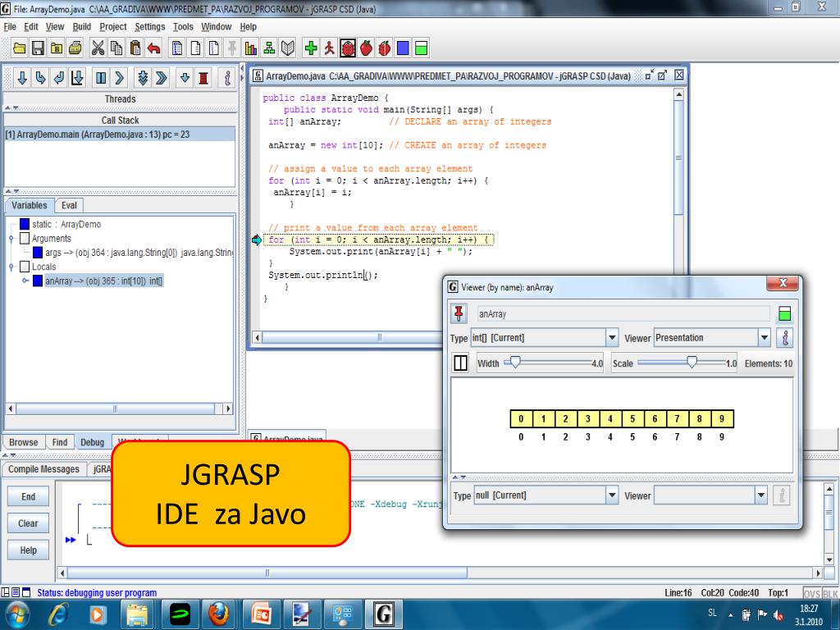Toggle auto step mode with double-arrow down icon
The height and width of the screenshot is (630, 840).
[143, 78]
